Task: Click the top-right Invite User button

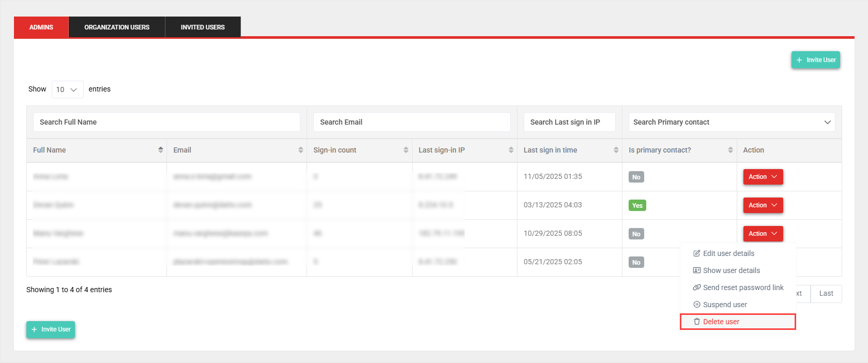Action: (x=815, y=60)
